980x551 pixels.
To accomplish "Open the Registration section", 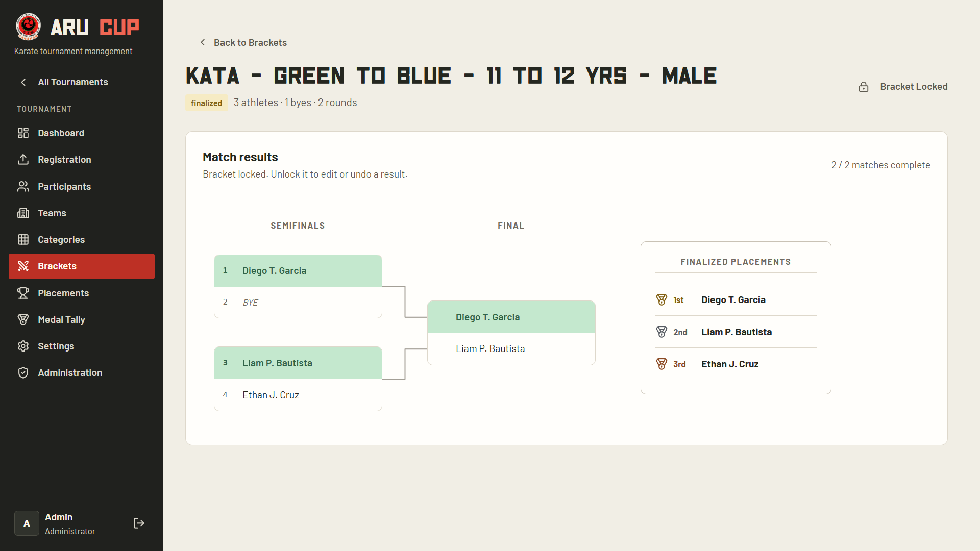I will (82, 160).
